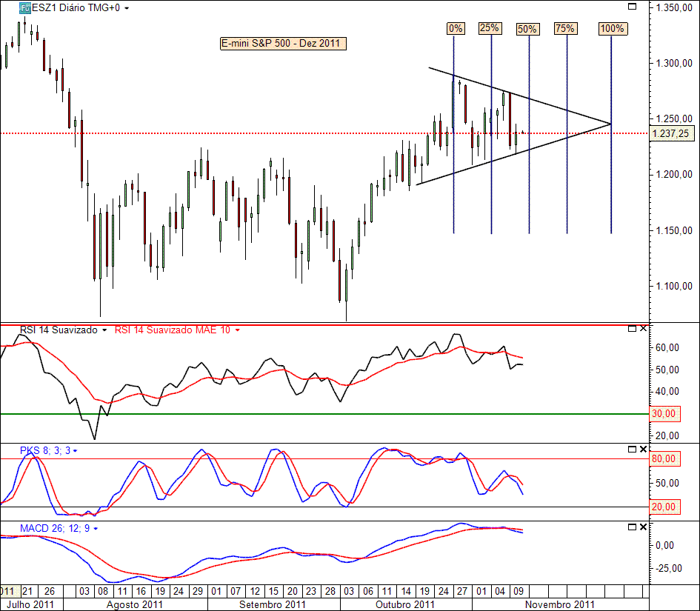The width and height of the screenshot is (700, 611).
Task: Click date 26 in Julho on time axis
Action: point(49,591)
